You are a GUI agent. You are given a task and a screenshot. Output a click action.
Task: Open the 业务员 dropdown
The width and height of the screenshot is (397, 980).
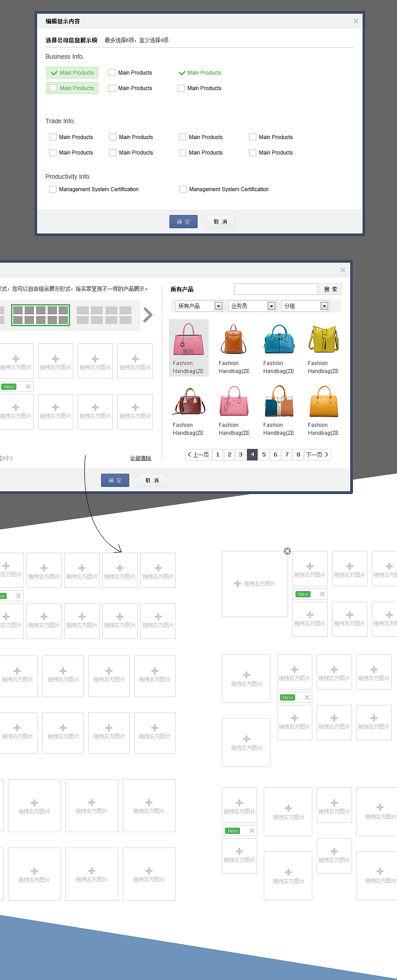click(x=252, y=306)
